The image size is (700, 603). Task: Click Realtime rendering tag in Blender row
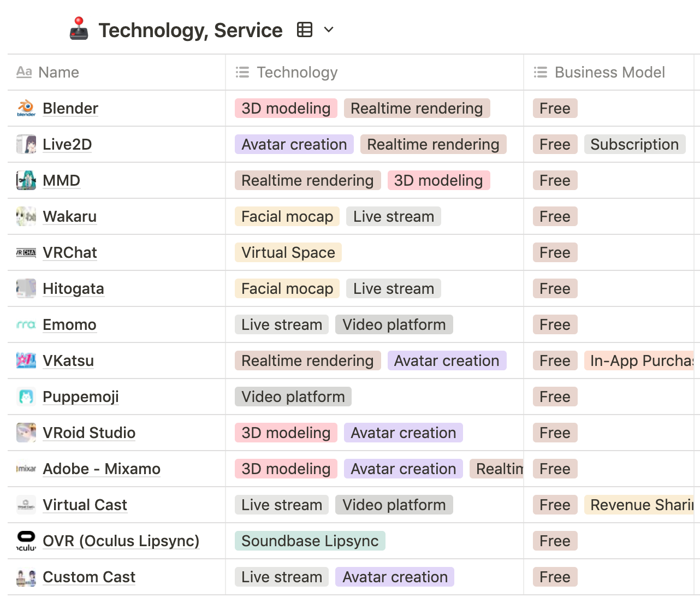[x=417, y=108]
